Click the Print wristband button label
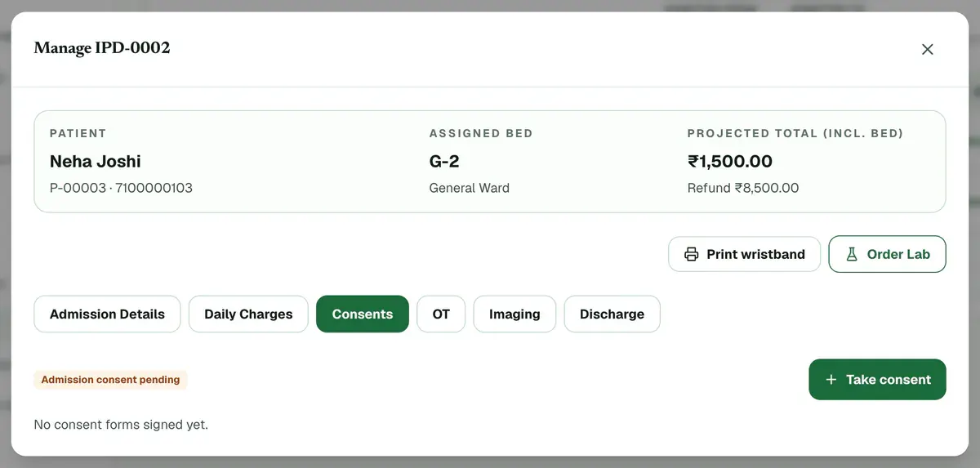 pyautogui.click(x=755, y=254)
